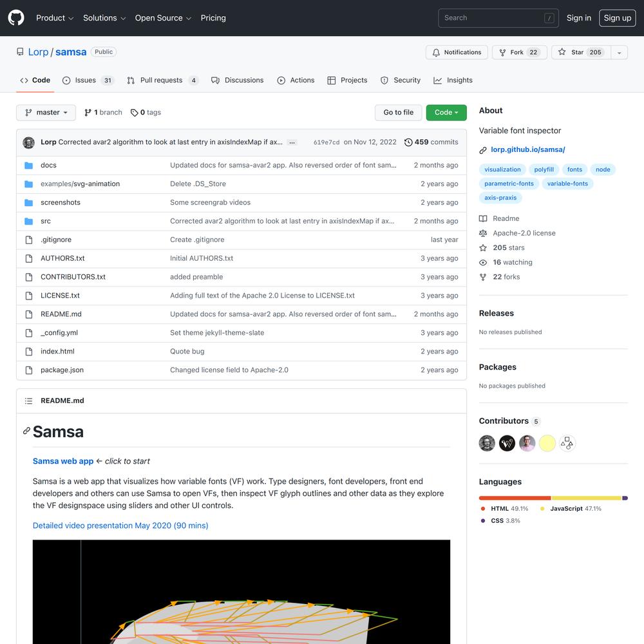The width and height of the screenshot is (644, 644).
Task: Open the Pull requests tab
Action: pyautogui.click(x=163, y=80)
